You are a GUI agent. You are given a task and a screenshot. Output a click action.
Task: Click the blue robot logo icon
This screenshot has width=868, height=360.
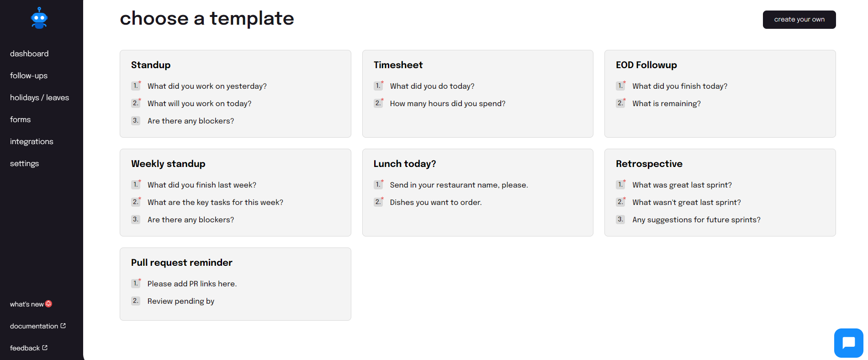pyautogui.click(x=39, y=18)
